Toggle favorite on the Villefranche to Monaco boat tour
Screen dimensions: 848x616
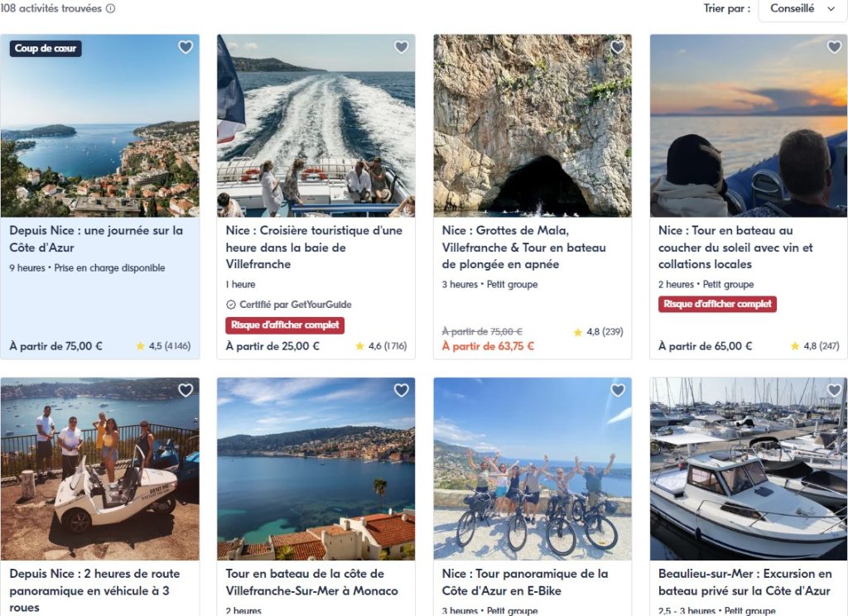pyautogui.click(x=401, y=389)
